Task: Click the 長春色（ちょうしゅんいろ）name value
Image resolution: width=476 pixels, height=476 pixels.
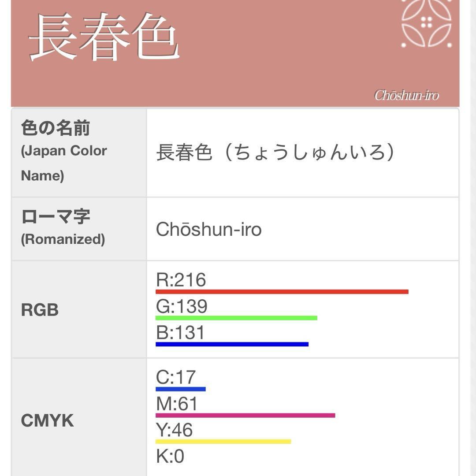Action: [x=275, y=152]
